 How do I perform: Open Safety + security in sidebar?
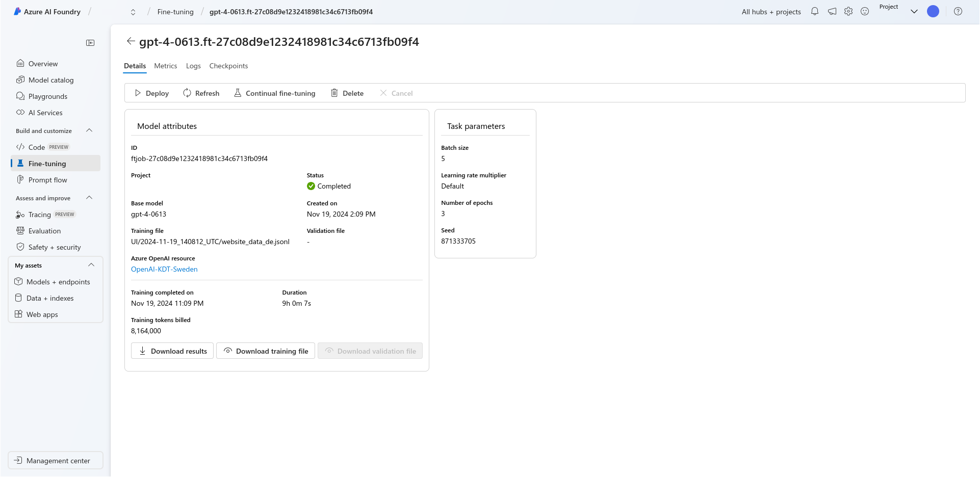click(55, 247)
